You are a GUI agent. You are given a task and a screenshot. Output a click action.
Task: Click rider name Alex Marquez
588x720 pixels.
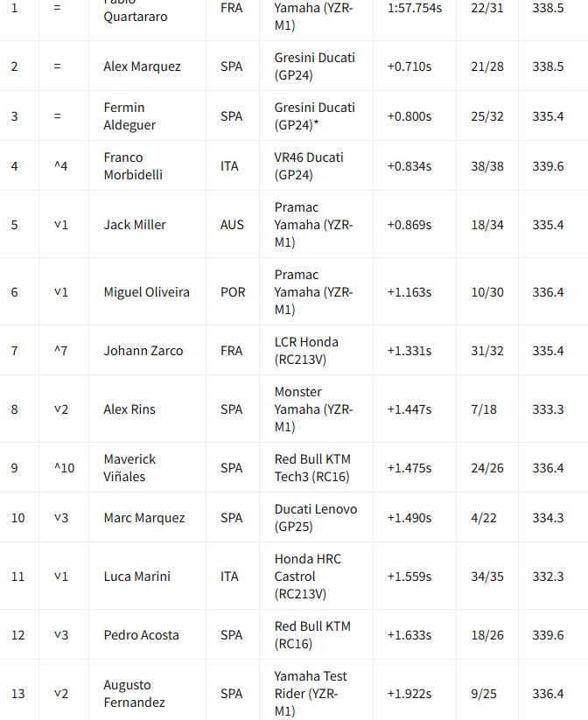tap(142, 66)
